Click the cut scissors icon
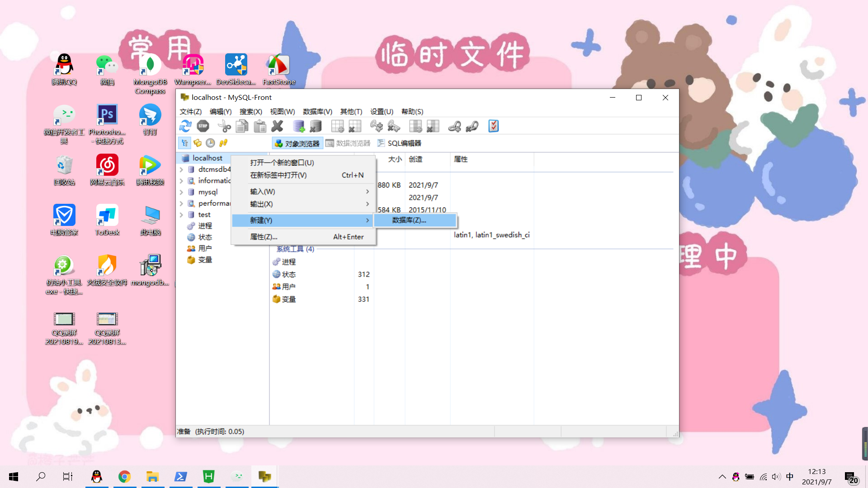This screenshot has height=488, width=868. point(224,126)
